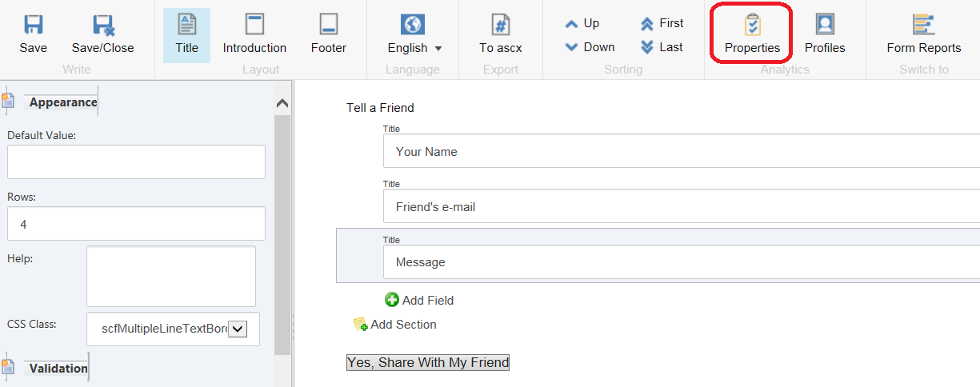Expand the CSS Class dropdown
The image size is (980, 387).
tap(238, 329)
